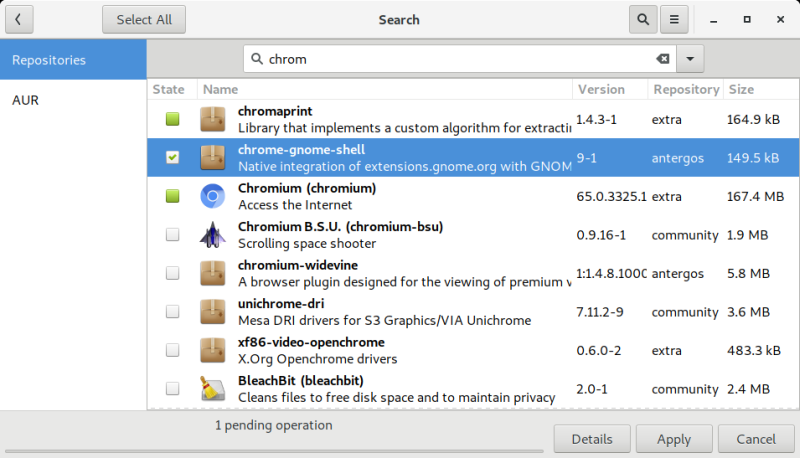Select the BleachBit (bleachbit) package name
800x458 pixels.
(301, 380)
